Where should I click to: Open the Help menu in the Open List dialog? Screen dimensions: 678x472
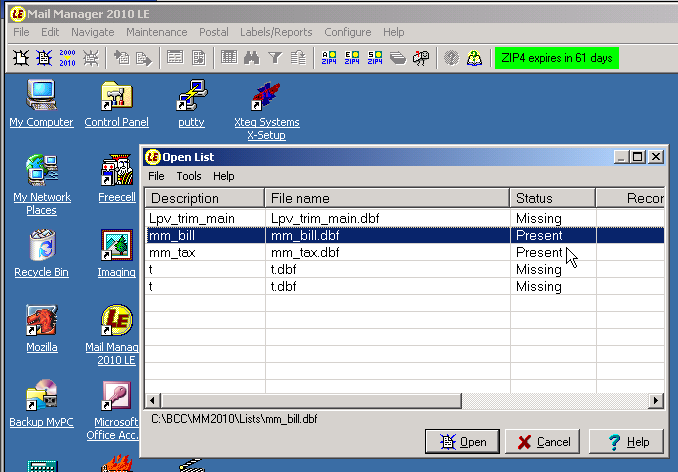(x=224, y=176)
